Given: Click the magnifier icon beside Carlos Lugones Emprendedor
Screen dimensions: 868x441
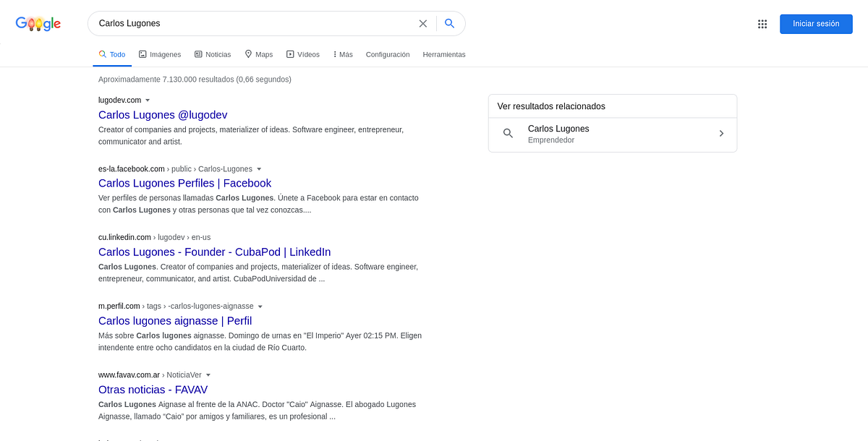Looking at the screenshot, I should pos(508,134).
